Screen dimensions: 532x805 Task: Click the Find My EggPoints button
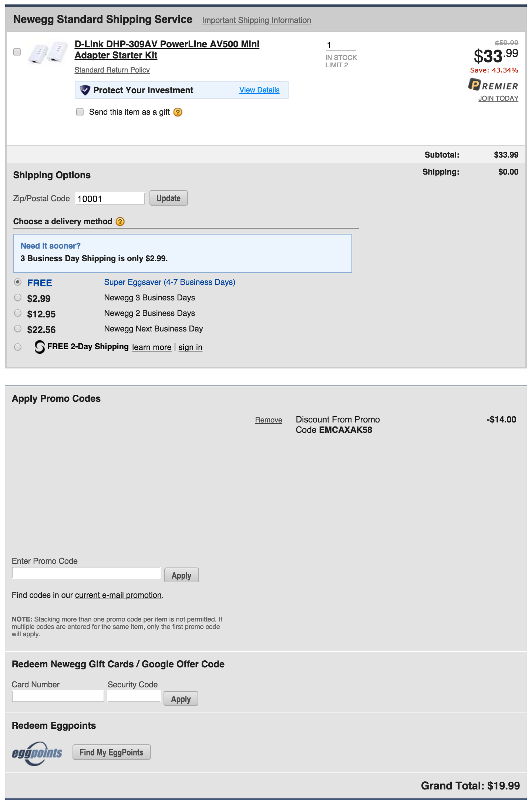click(x=112, y=752)
